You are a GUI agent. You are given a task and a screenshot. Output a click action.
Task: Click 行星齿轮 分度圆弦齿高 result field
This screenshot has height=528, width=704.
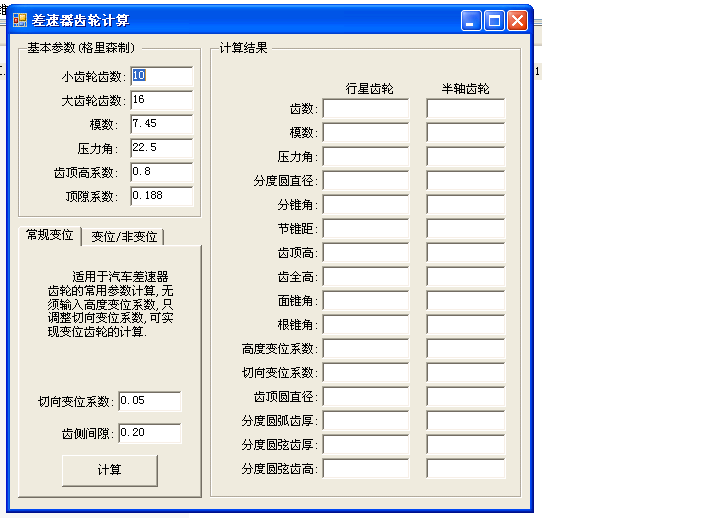[366, 469]
